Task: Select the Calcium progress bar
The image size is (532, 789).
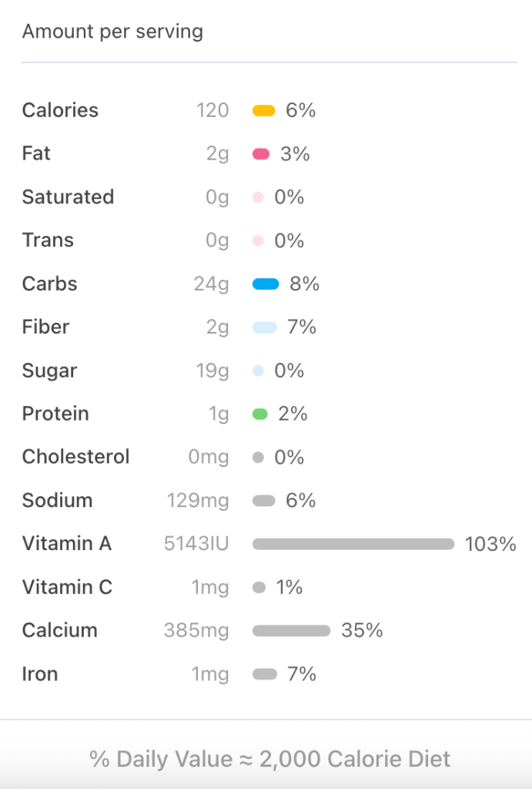Action: pos(291,631)
